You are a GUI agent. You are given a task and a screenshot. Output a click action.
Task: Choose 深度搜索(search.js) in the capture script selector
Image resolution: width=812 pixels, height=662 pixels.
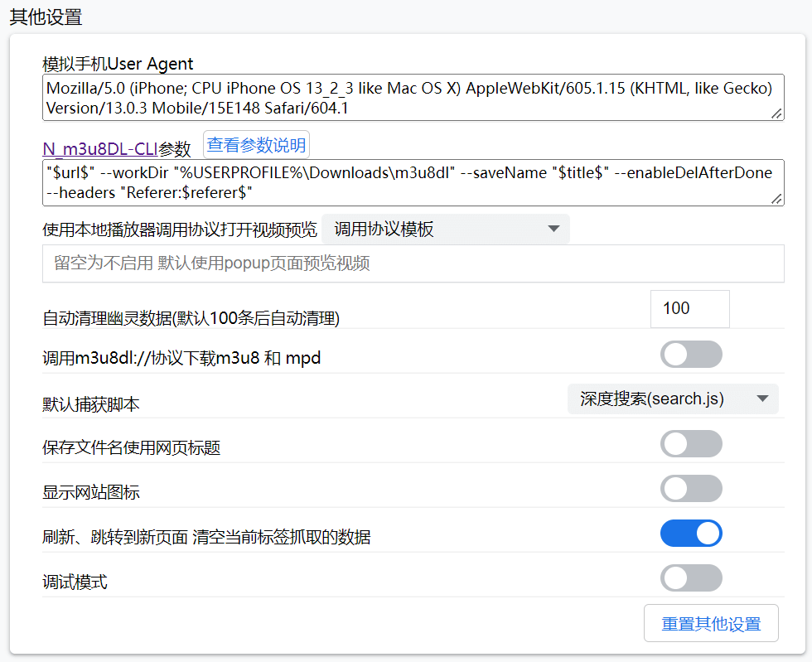coord(655,399)
